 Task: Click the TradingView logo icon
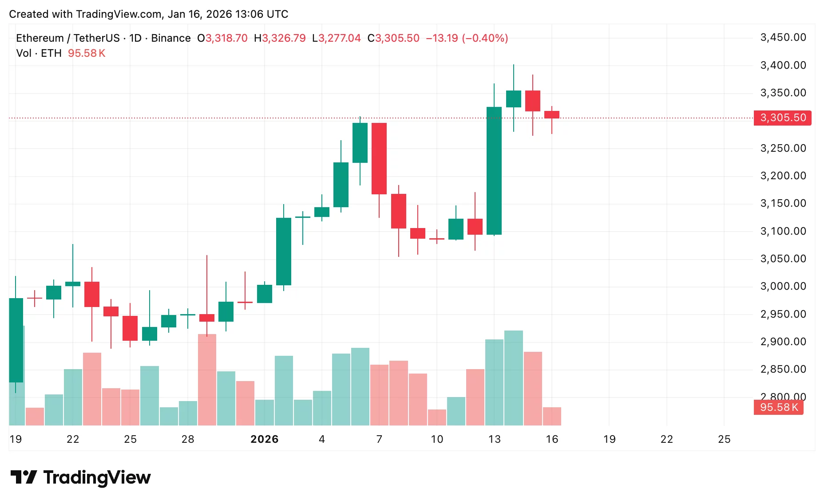pyautogui.click(x=24, y=477)
